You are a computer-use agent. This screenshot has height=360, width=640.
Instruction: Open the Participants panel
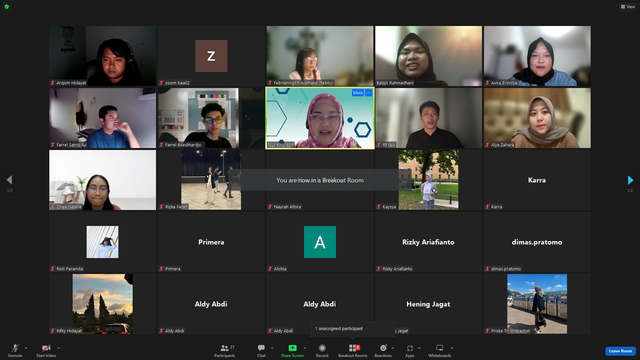coord(224,350)
